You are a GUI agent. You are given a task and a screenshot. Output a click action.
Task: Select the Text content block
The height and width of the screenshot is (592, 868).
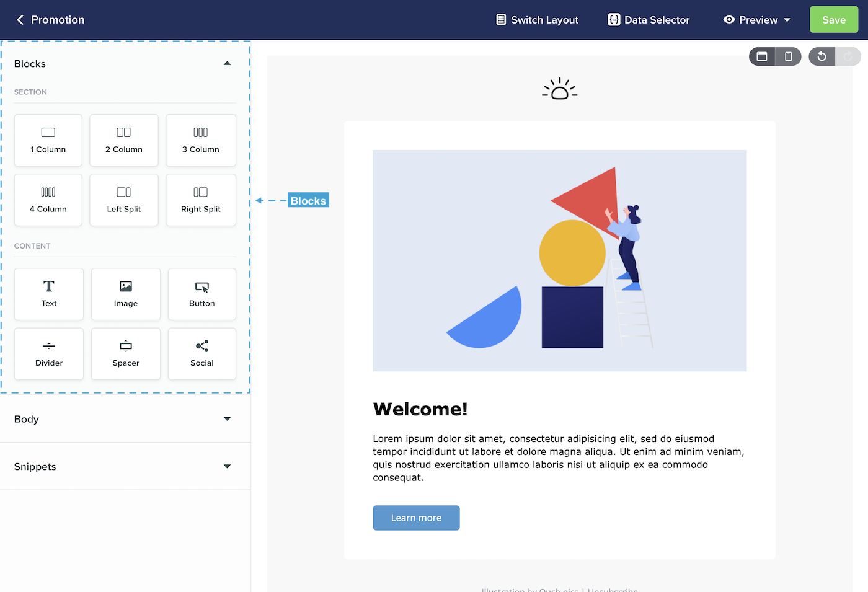point(48,294)
